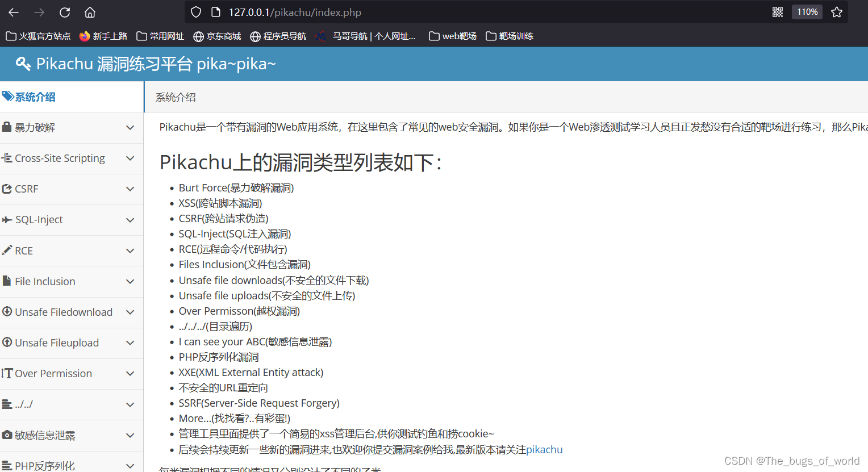The image size is (868, 472).
Task: Expand the RCE menu chevron
Action: 130,250
